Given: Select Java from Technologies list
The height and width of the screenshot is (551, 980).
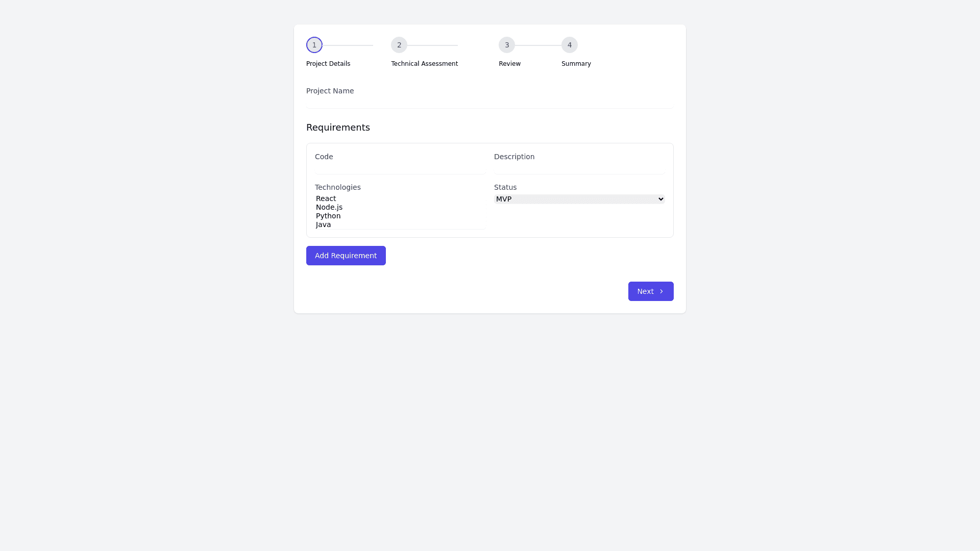Looking at the screenshot, I should (324, 224).
